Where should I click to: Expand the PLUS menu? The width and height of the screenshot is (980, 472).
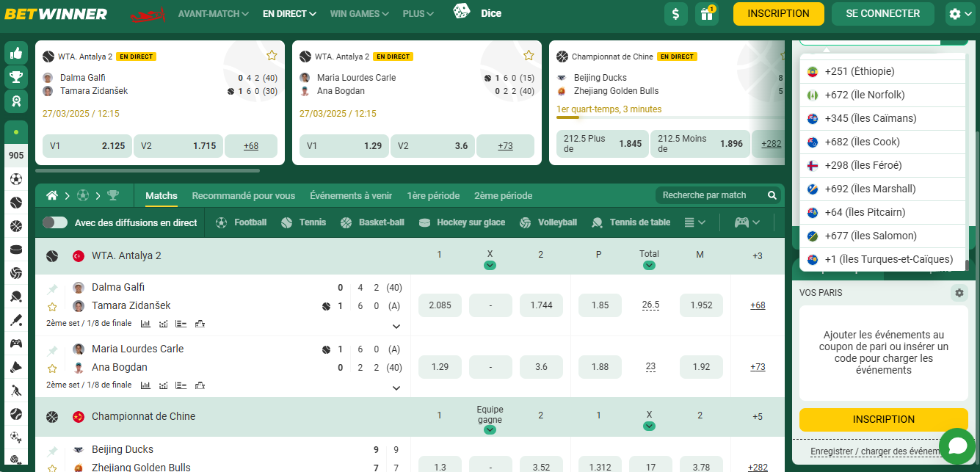point(418,13)
